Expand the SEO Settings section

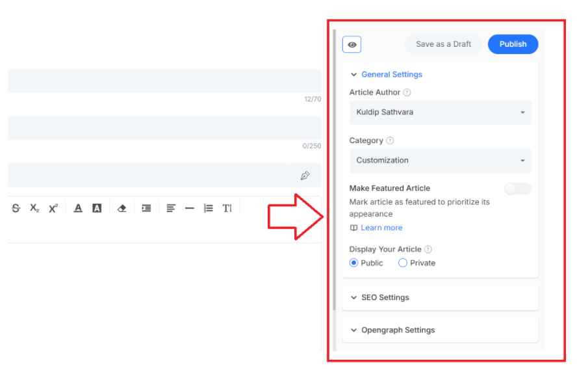[x=441, y=297]
